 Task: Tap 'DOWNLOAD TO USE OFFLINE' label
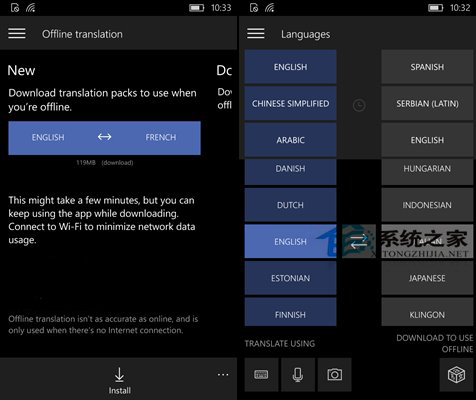pyautogui.click(x=435, y=344)
